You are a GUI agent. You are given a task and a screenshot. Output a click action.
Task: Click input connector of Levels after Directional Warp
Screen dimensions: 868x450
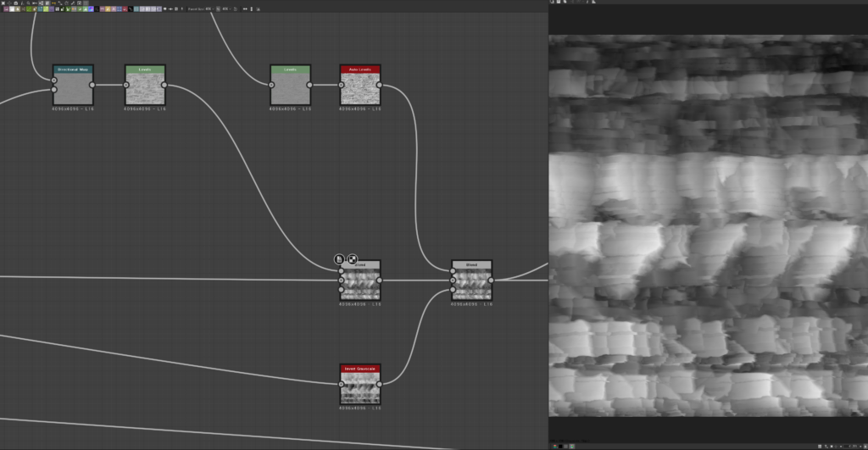[126, 85]
